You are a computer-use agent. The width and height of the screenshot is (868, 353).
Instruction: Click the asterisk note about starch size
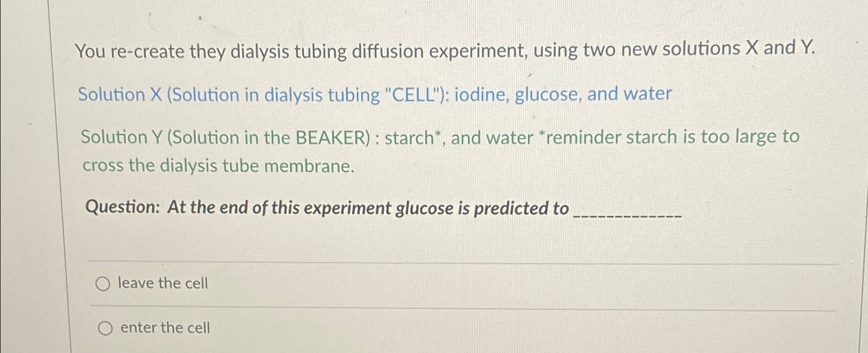669,137
